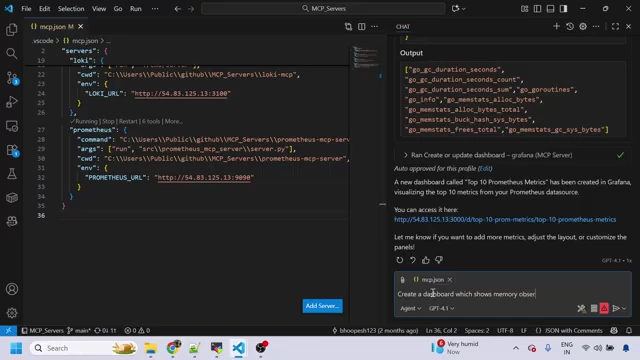640x360 pixels.
Task: Go back with the navigation arrow
Action: point(178,9)
